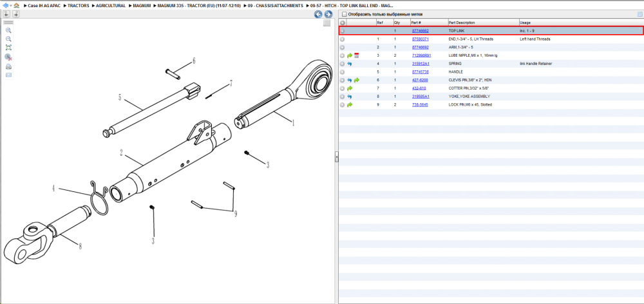Image resolution: width=644 pixels, height=304 pixels.
Task: Open part number link for LUBE NIPPLE
Action: pyautogui.click(x=421, y=55)
